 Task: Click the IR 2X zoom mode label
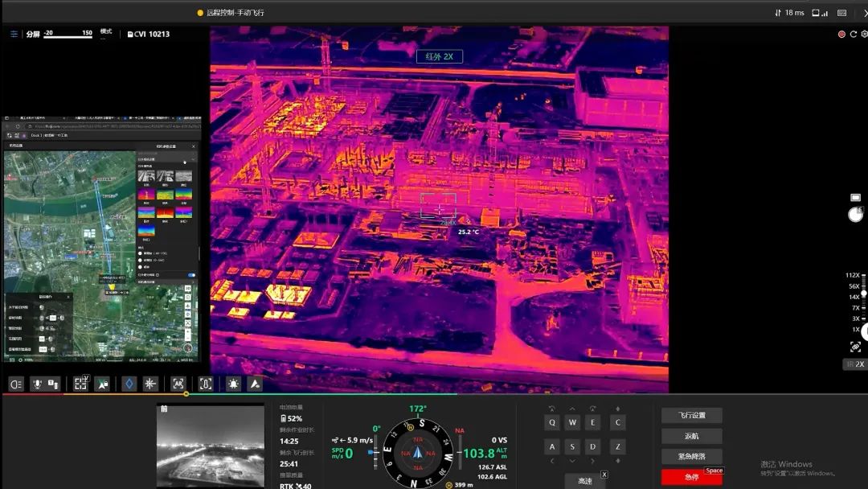854,364
